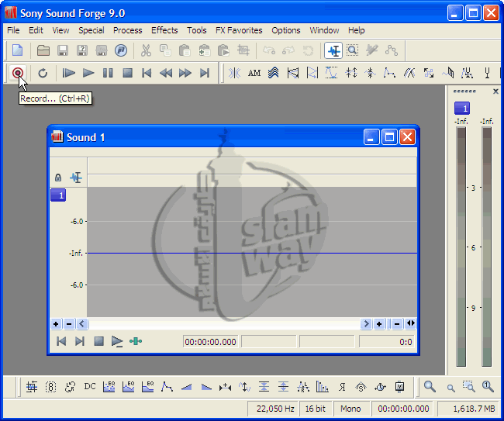Click the Open folder icon
This screenshot has width=504, height=421.
click(43, 50)
